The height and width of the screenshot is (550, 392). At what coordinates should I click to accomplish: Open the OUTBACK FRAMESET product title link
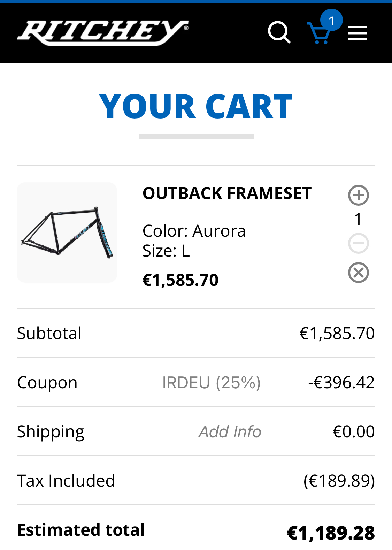pyautogui.click(x=227, y=193)
